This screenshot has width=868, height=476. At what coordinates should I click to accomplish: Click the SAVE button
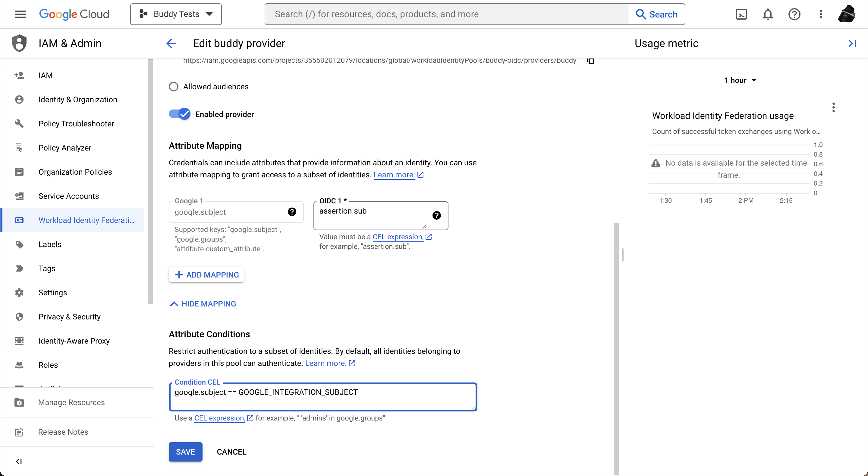[185, 452]
